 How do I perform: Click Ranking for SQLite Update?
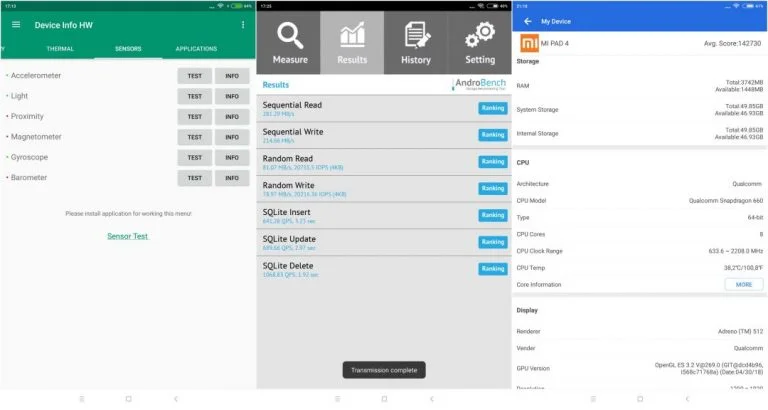click(493, 242)
